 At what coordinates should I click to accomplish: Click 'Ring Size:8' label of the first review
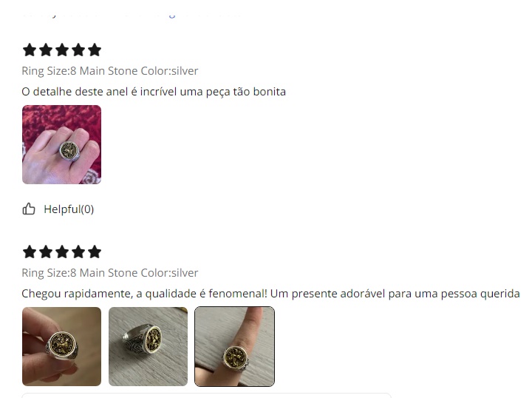pos(50,71)
